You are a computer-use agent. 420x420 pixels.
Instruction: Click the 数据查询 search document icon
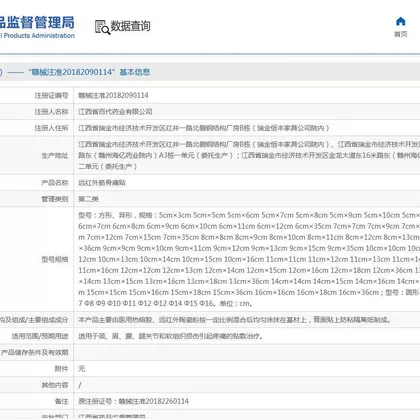tap(102, 27)
